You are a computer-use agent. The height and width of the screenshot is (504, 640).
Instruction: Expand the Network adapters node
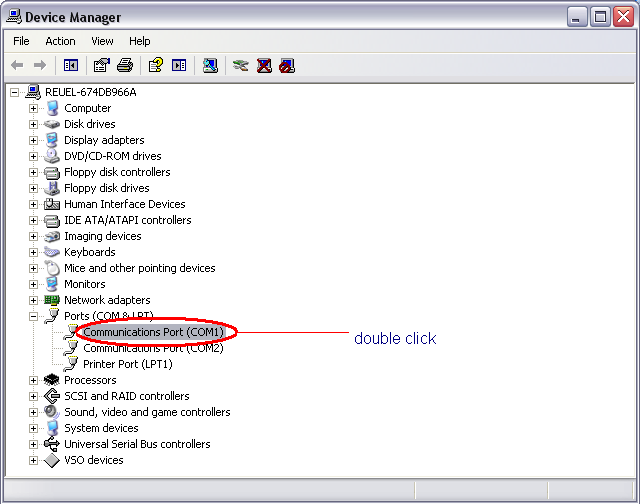coord(33,300)
